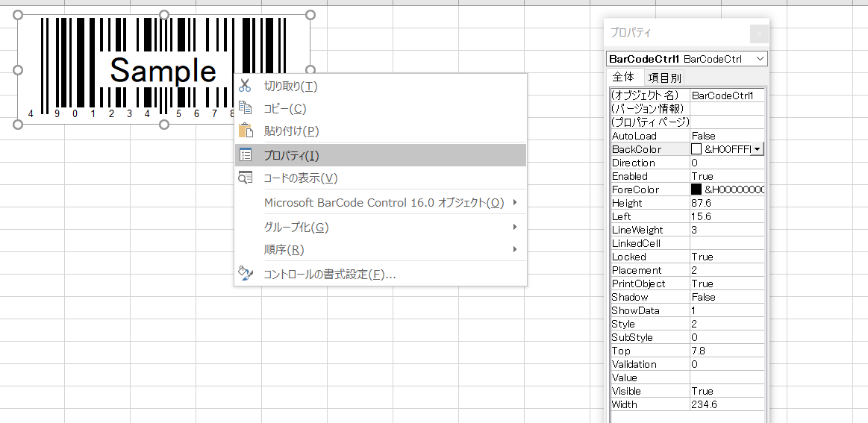Viewport: 868px width, 423px height.
Task: Select コードの表示(V) menu entry
Action: tap(381, 178)
